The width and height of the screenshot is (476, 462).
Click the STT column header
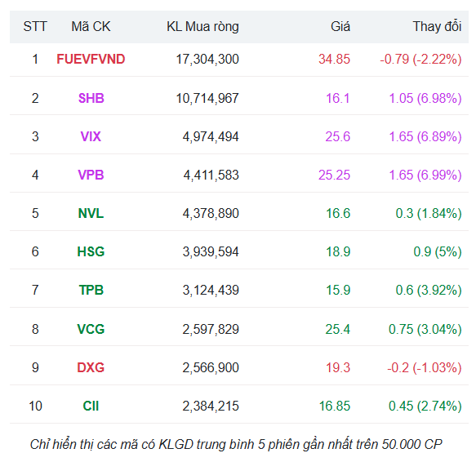pyautogui.click(x=35, y=27)
